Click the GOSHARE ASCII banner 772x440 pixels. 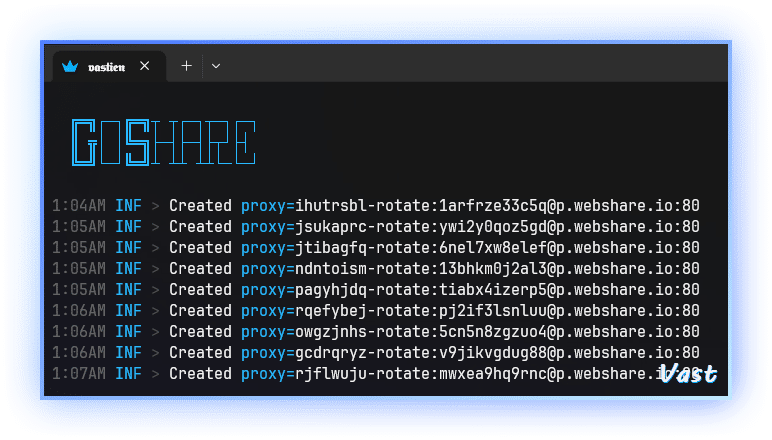(x=163, y=142)
